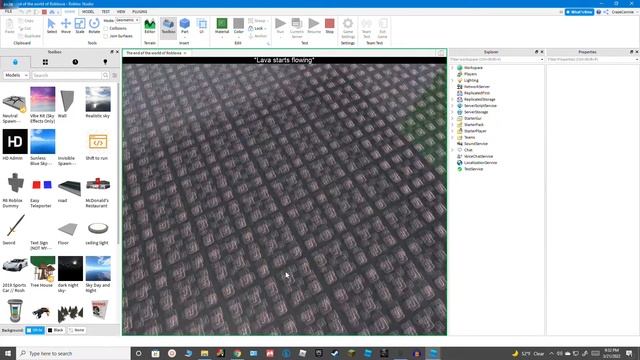Click the Run test button
The image size is (640, 360).
pos(280,27)
